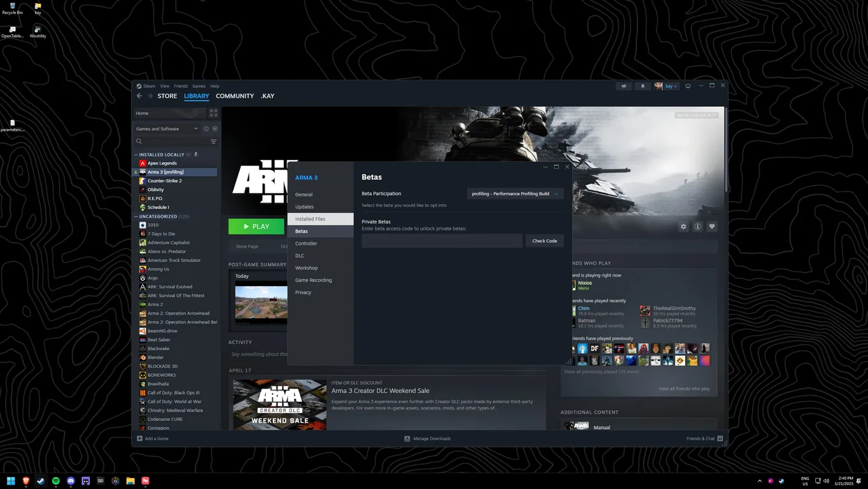Select Controller in Arma 3 properties

(x=321, y=243)
